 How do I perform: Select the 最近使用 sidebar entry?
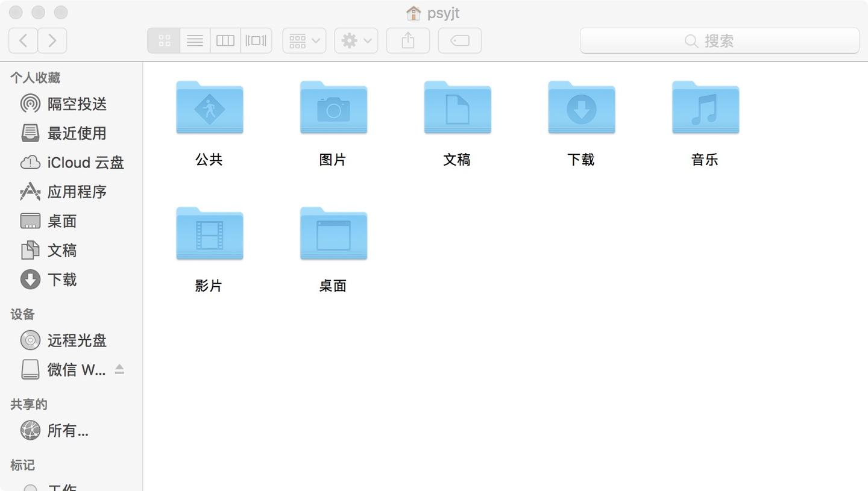coord(77,133)
